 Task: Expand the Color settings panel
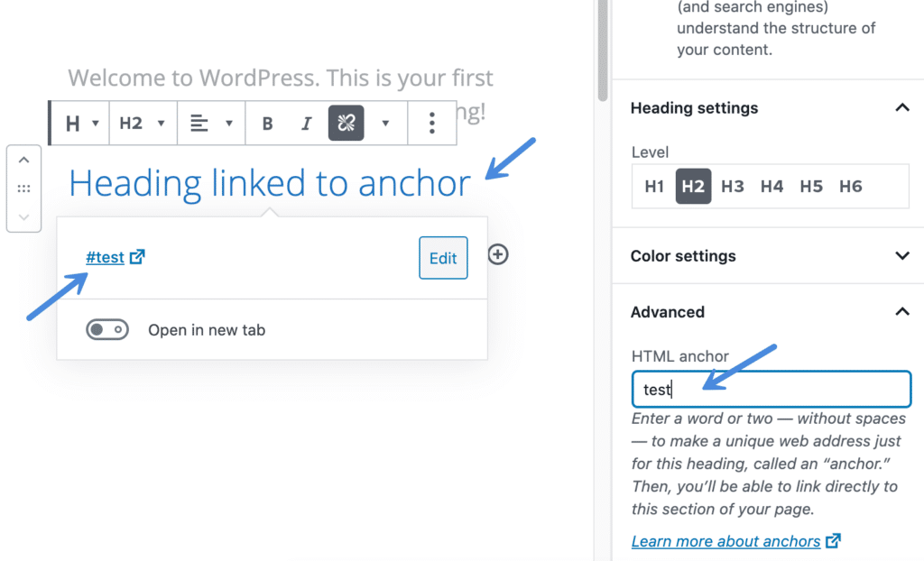click(x=901, y=256)
